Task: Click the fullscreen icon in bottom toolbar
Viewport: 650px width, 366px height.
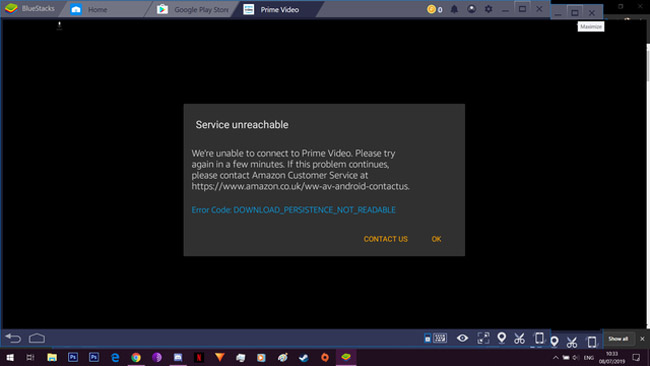Action: pyautogui.click(x=483, y=338)
